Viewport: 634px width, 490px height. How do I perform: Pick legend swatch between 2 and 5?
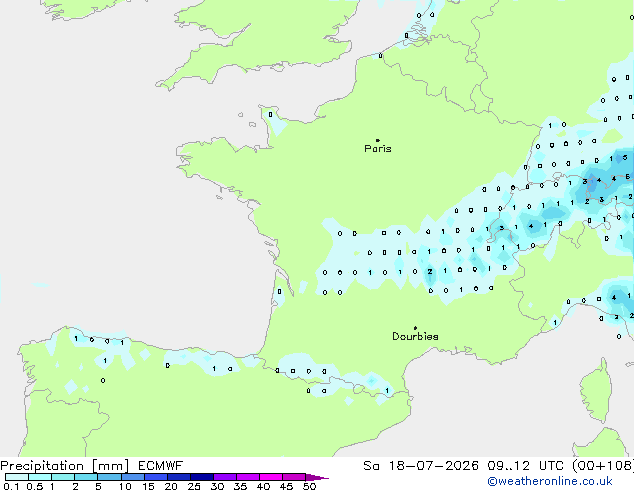point(86,477)
